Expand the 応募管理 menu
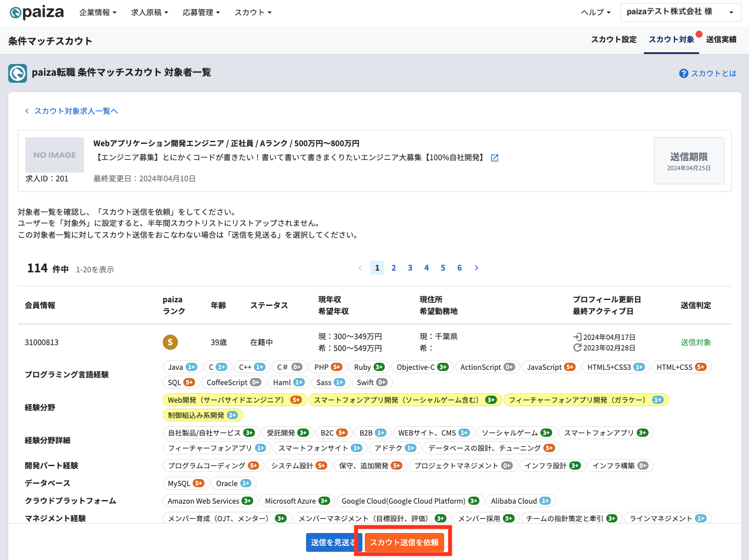The image size is (749, 560). click(x=201, y=12)
